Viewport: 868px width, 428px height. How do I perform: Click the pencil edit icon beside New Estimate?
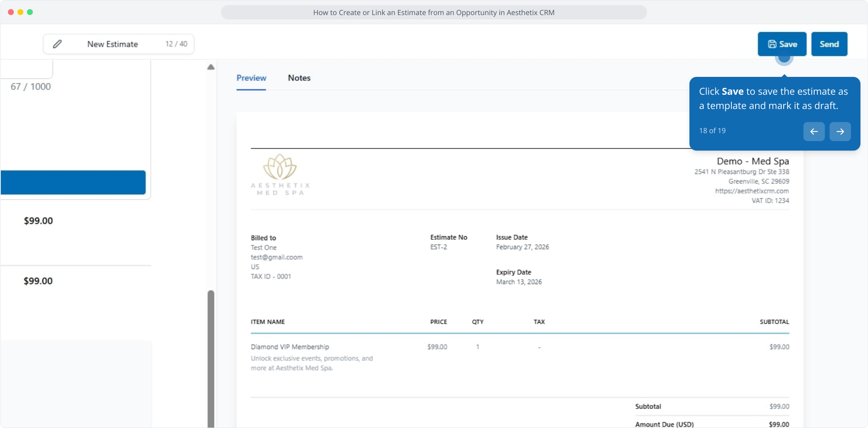[x=57, y=44]
